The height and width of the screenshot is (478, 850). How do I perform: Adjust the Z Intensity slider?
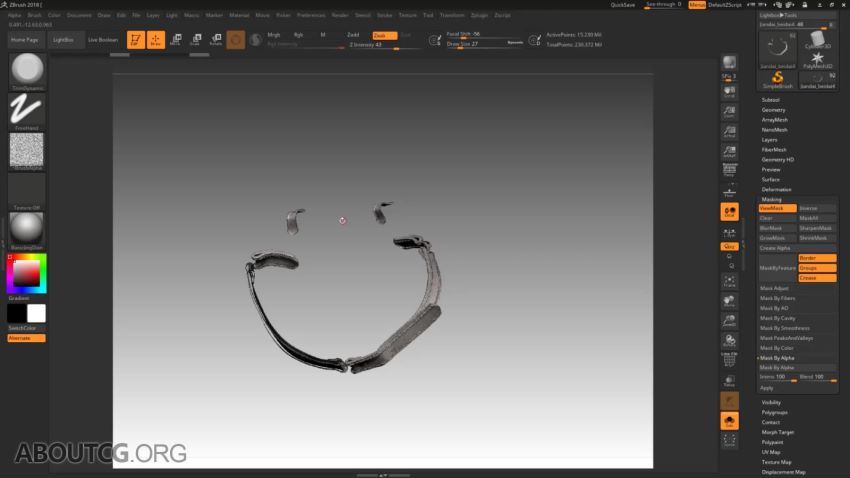(385, 46)
